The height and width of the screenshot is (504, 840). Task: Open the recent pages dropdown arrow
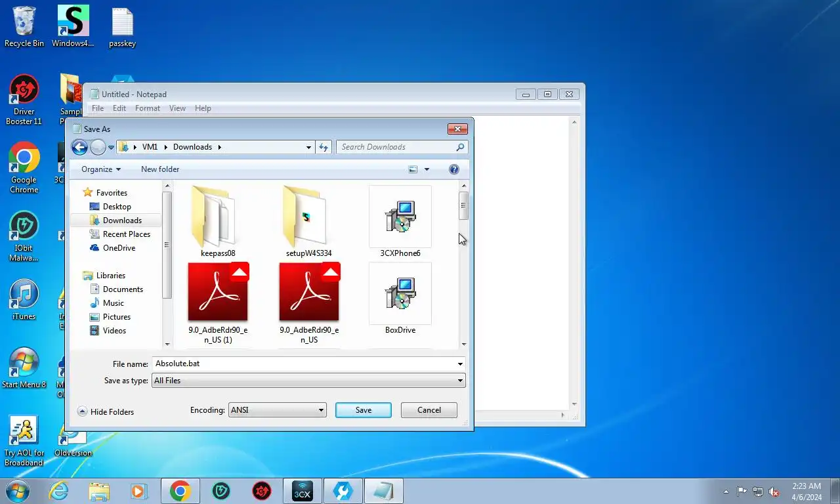point(111,147)
